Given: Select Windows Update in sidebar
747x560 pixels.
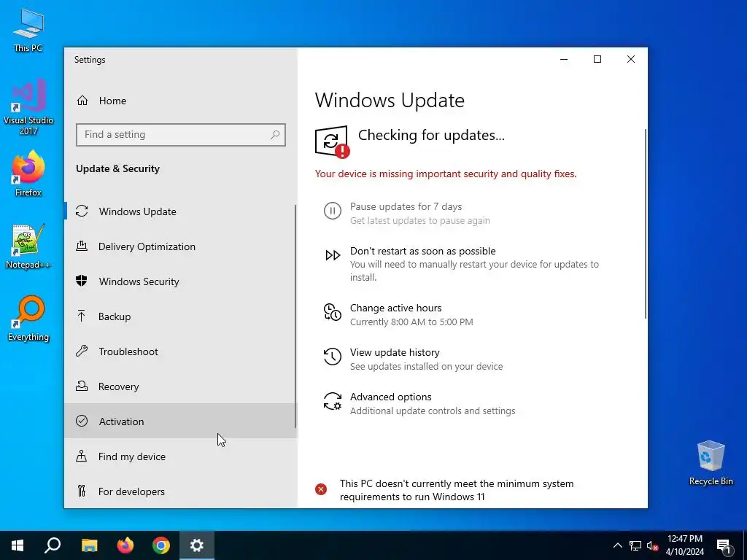Looking at the screenshot, I should [x=181, y=211].
